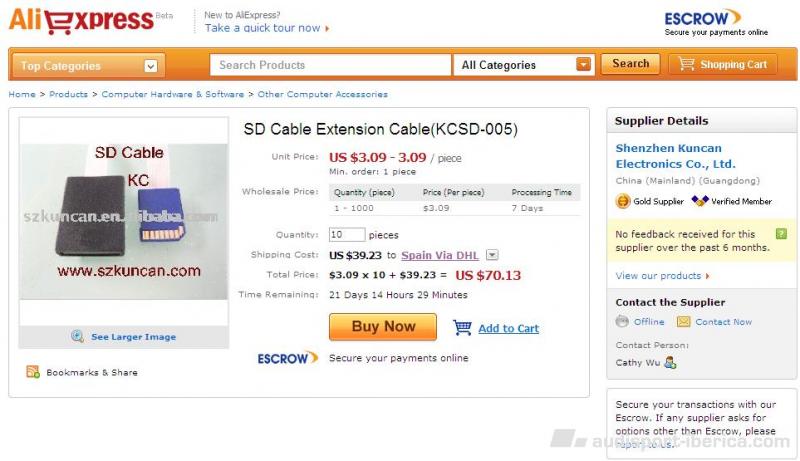Image resolution: width=800 pixels, height=461 pixels.
Task: Follow the Shenzhen Kuncan Electronics supplier link
Action: 675,156
